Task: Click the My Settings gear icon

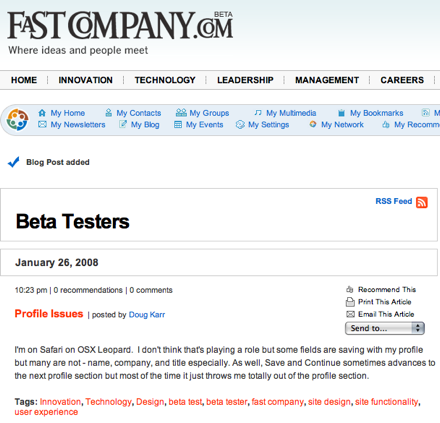Action: 240,125
